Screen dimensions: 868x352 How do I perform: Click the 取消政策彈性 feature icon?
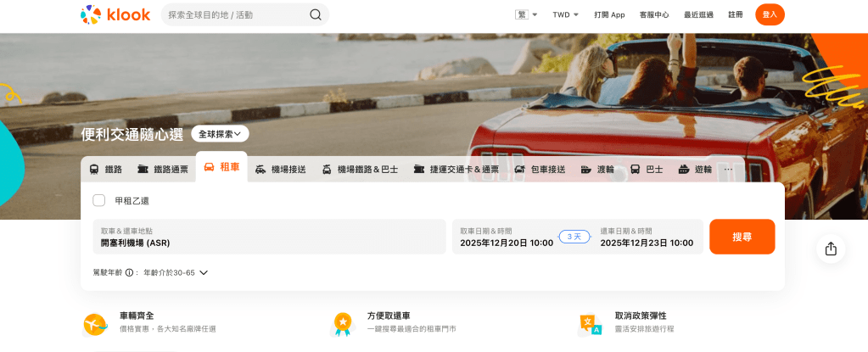click(x=591, y=323)
